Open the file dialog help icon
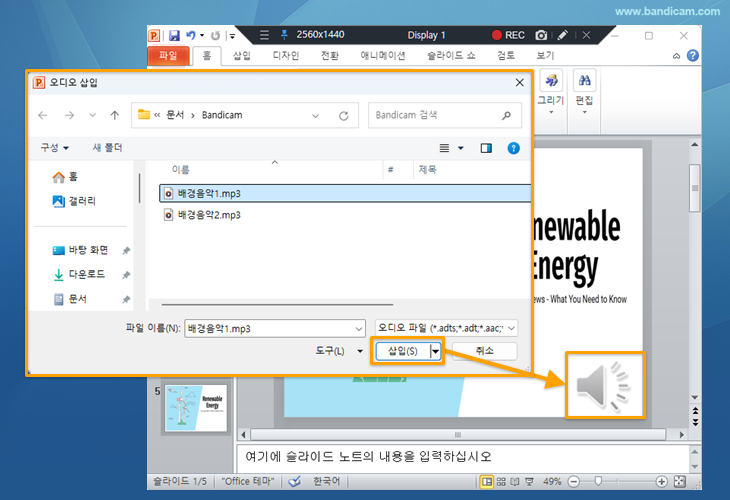 pyautogui.click(x=513, y=148)
